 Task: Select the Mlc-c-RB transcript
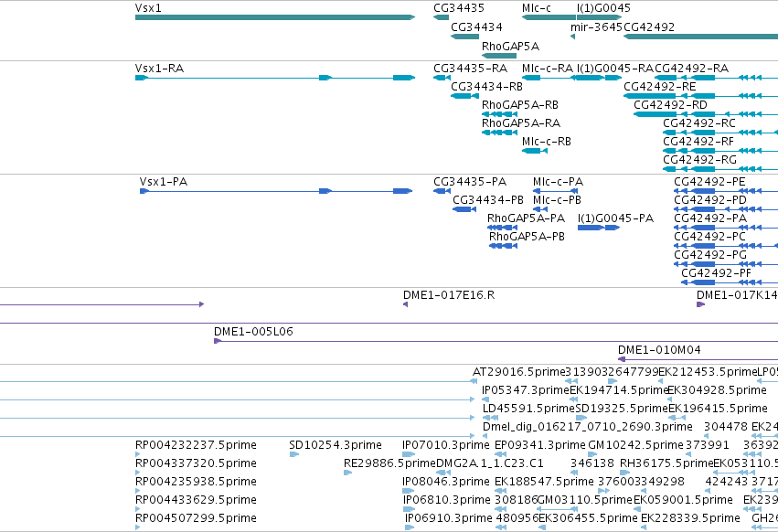pos(535,151)
